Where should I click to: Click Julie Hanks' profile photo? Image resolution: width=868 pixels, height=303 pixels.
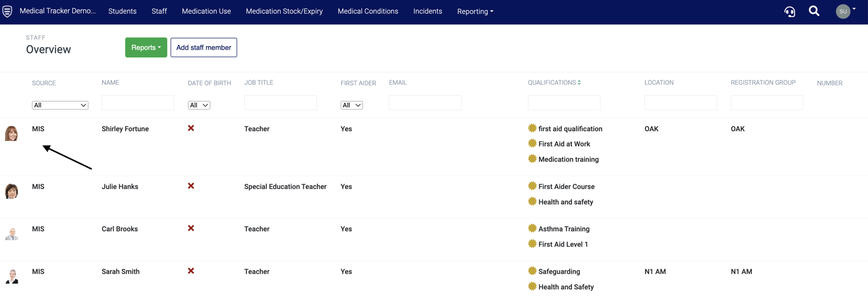(x=12, y=191)
